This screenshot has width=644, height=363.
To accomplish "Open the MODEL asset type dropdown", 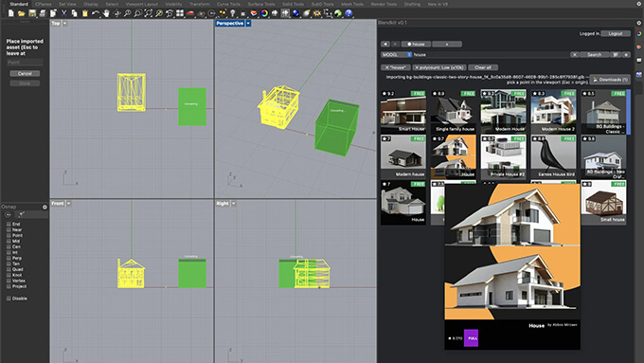I will [x=396, y=55].
